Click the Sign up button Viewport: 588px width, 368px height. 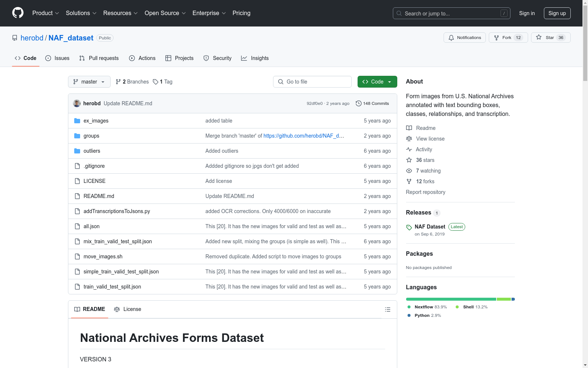coord(557,13)
